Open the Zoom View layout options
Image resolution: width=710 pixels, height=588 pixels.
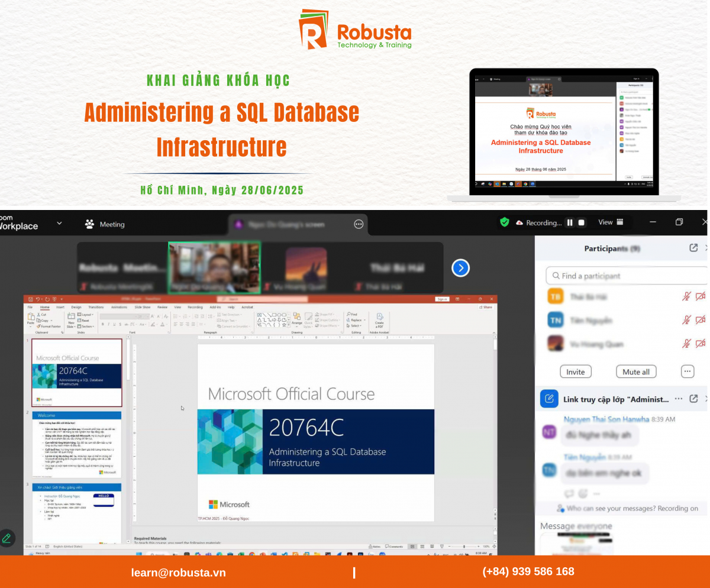611,222
